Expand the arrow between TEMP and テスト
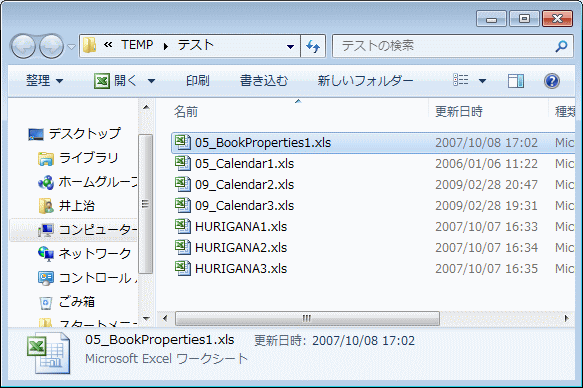 tap(166, 46)
